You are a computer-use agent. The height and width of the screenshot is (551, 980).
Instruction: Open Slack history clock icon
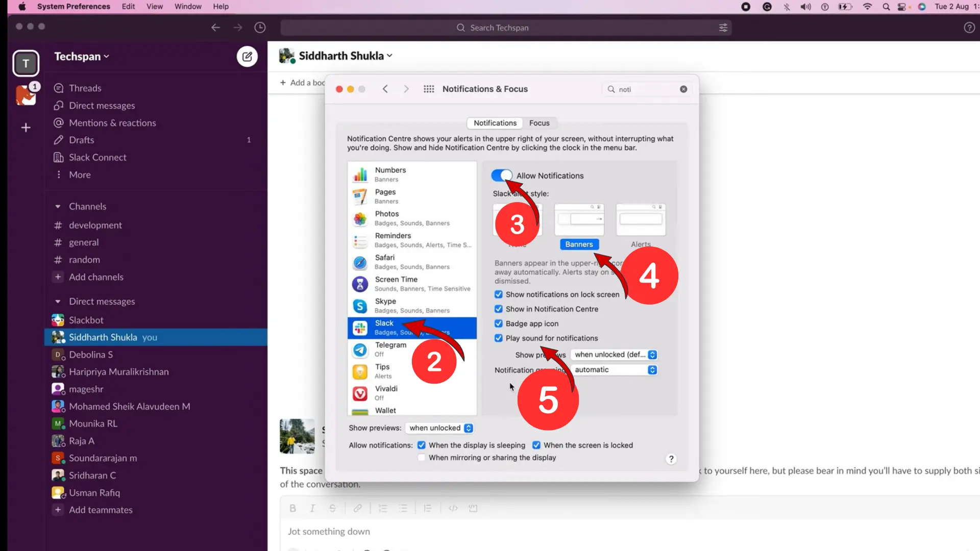click(260, 28)
